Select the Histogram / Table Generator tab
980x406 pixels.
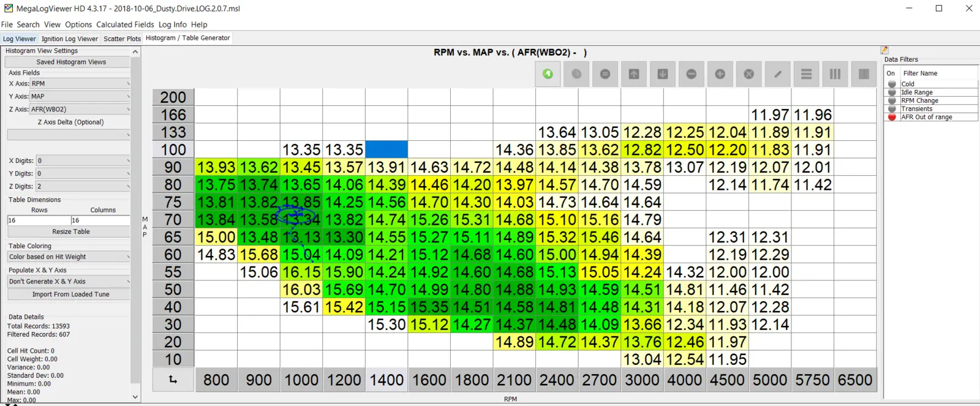(x=187, y=38)
